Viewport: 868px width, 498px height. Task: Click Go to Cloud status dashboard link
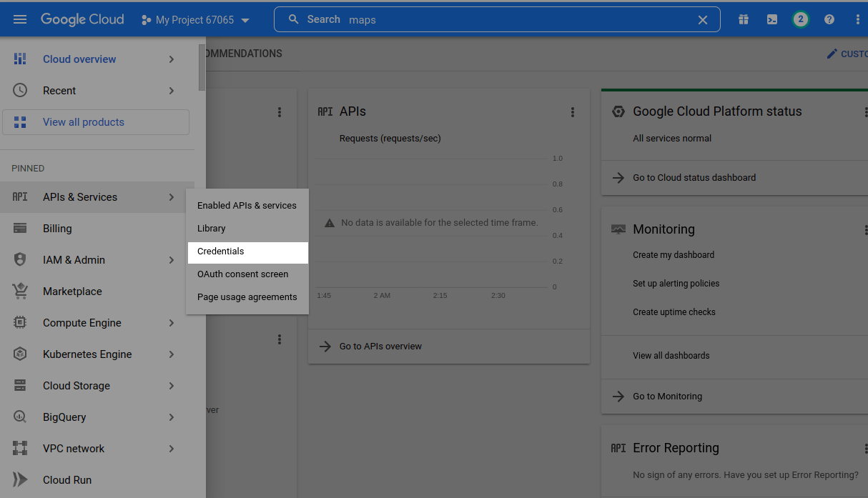click(x=694, y=178)
